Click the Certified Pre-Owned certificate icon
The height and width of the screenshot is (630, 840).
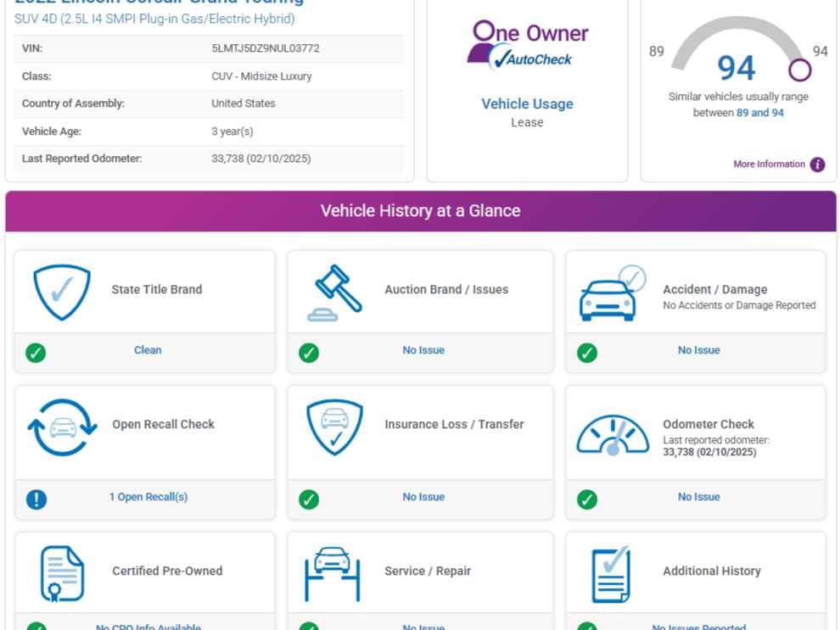point(62,574)
